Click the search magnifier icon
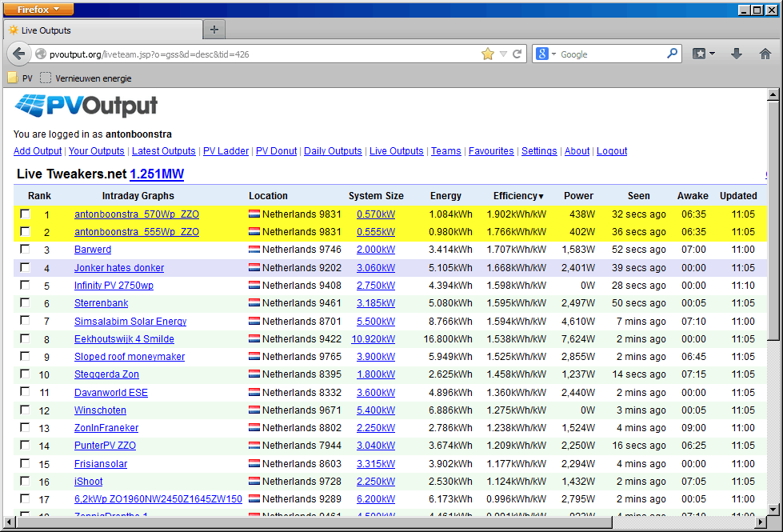Image resolution: width=783 pixels, height=532 pixels. 673,54
